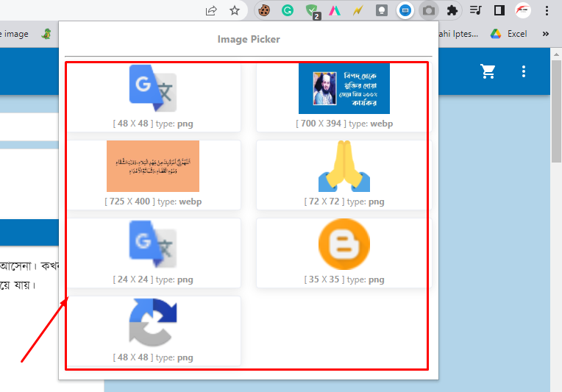Open the Extensions puzzle piece menu
This screenshot has width=562, height=392.
point(452,10)
